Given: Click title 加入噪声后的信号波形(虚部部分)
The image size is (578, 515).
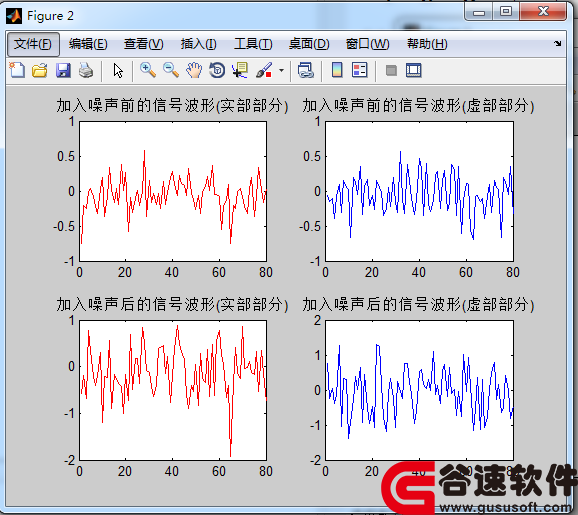Looking at the screenshot, I should [418, 305].
